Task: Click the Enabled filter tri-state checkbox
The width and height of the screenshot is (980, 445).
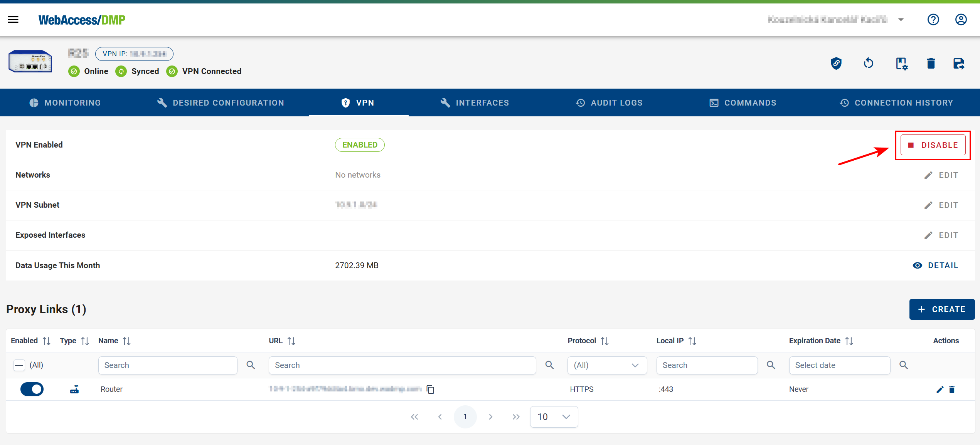Action: pos(19,365)
